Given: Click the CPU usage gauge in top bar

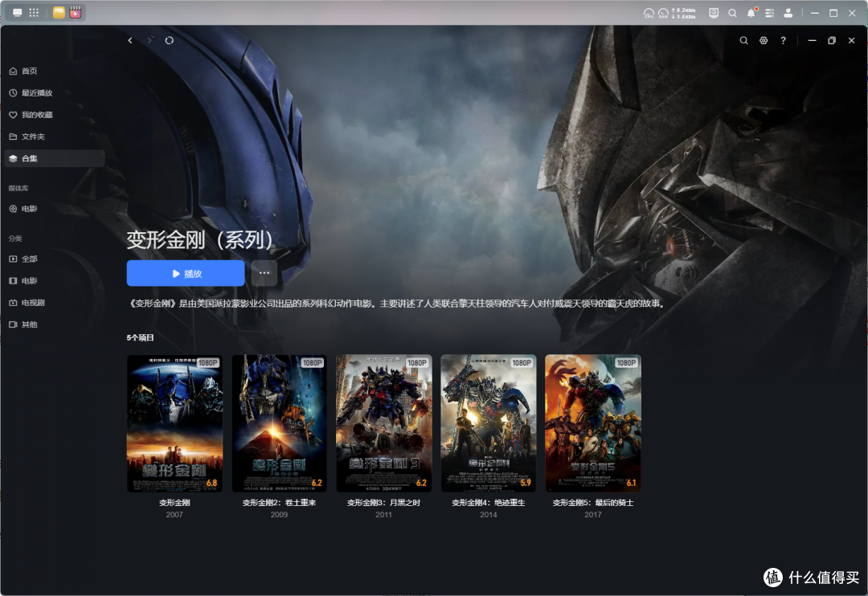Looking at the screenshot, I should coord(649,14).
